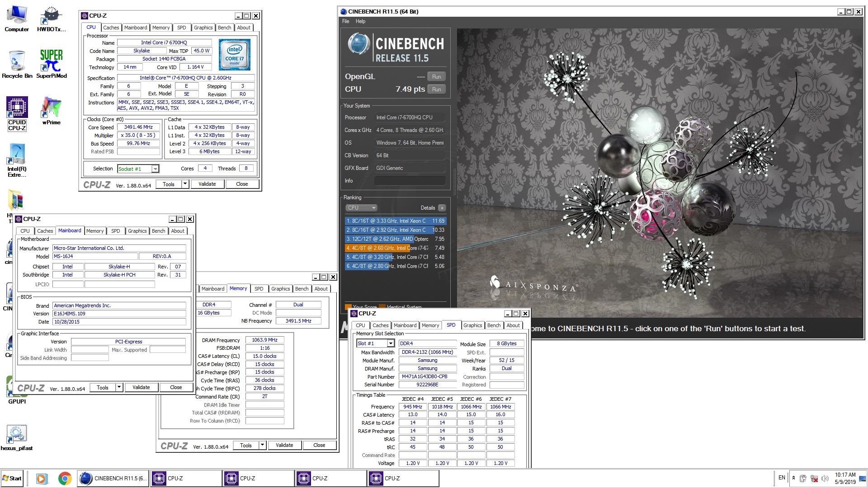Expand Tools dropdown arrow in Mainboard window
Image resolution: width=868 pixels, height=488 pixels.
tap(119, 388)
